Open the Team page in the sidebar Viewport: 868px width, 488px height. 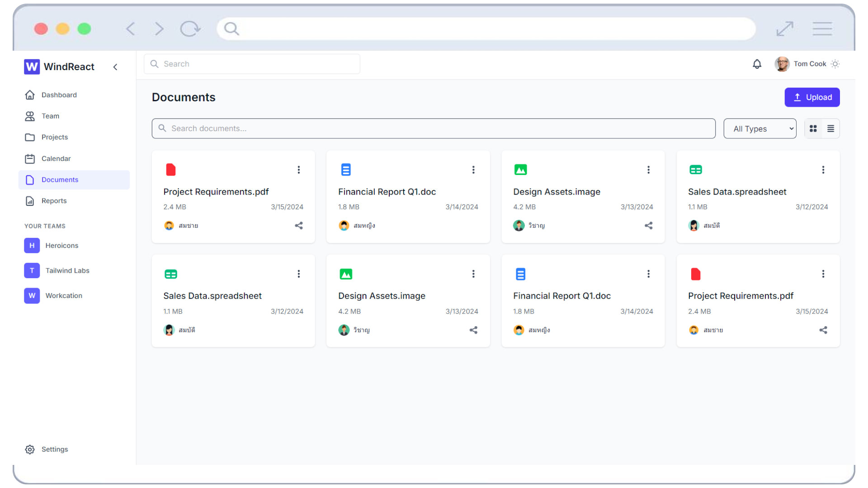tap(74, 116)
